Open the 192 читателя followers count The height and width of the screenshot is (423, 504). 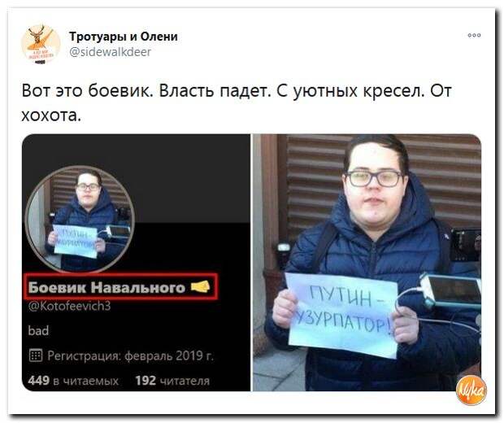pyautogui.click(x=172, y=381)
